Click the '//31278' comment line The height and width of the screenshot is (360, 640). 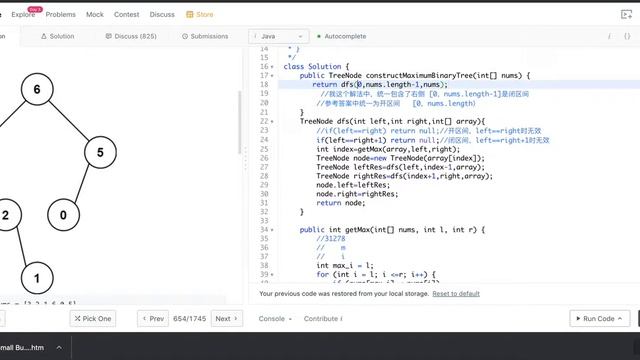point(331,239)
